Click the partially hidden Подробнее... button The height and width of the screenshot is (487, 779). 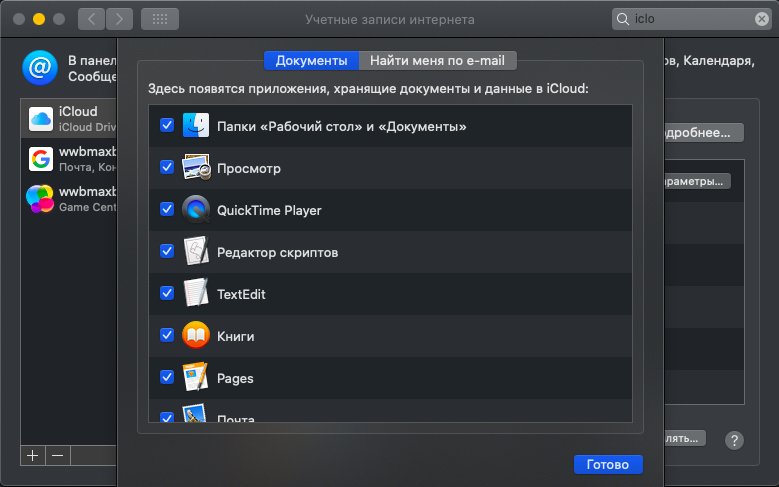[x=703, y=133]
